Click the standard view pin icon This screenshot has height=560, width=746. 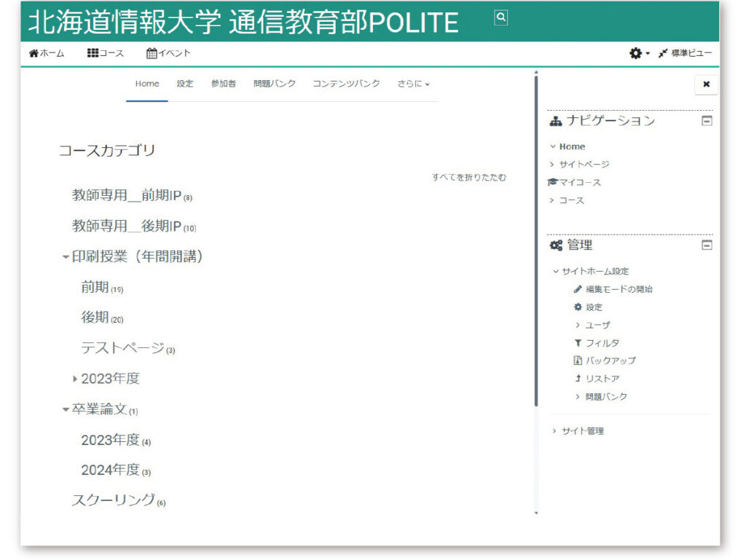(x=663, y=53)
